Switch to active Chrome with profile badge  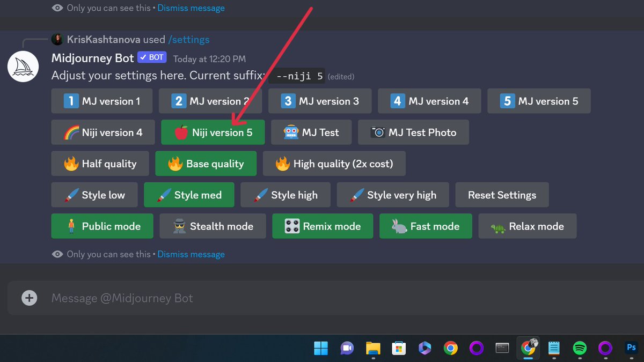coord(528,349)
